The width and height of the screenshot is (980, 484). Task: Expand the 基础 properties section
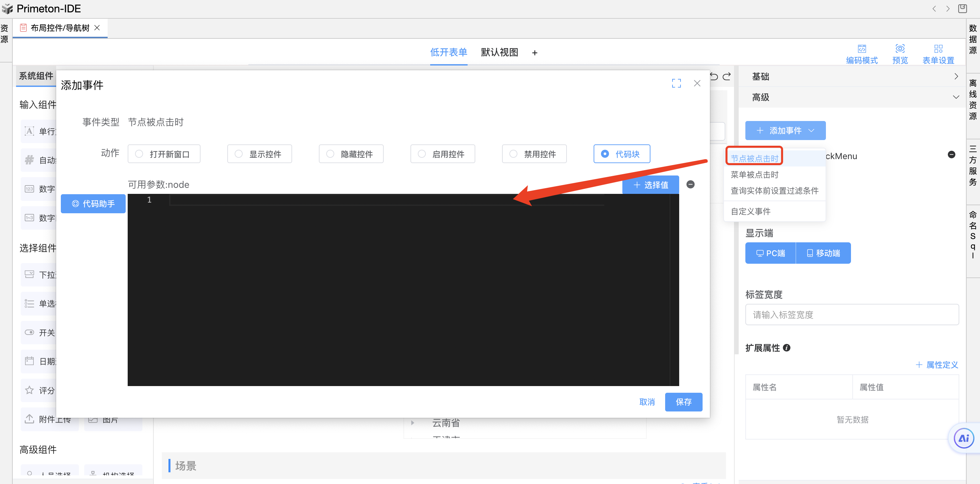(x=956, y=77)
